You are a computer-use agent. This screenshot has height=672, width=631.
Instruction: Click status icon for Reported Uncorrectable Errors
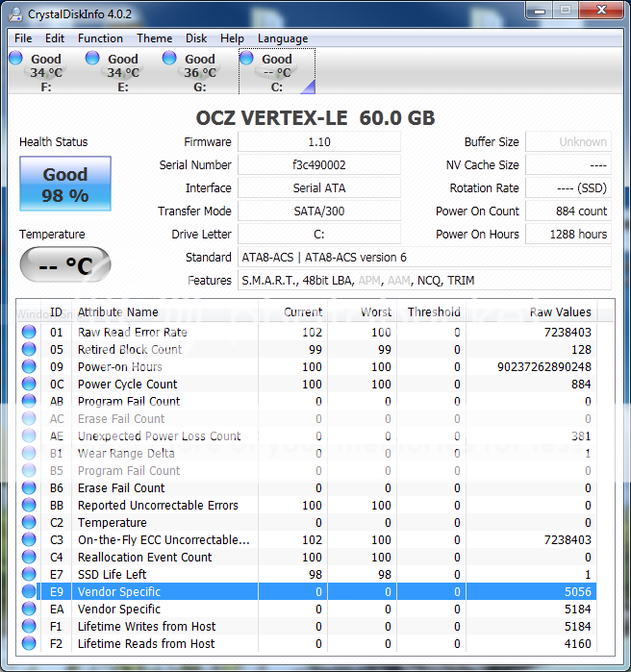(x=29, y=506)
